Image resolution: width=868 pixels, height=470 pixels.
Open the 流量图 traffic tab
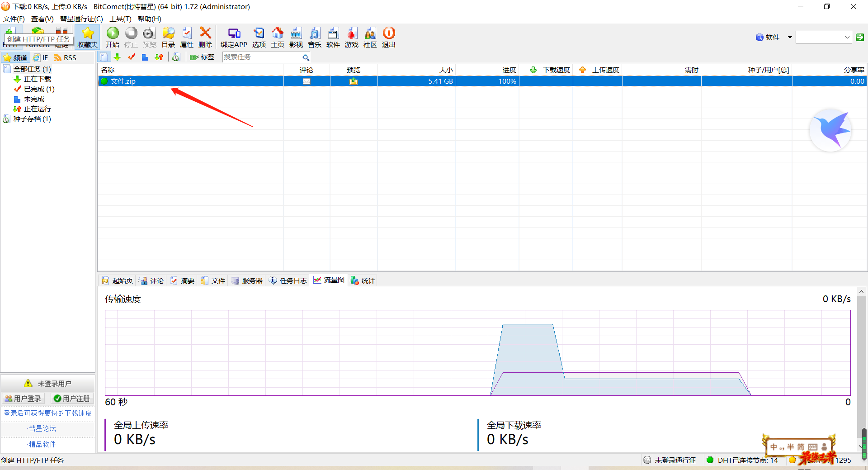coord(329,280)
